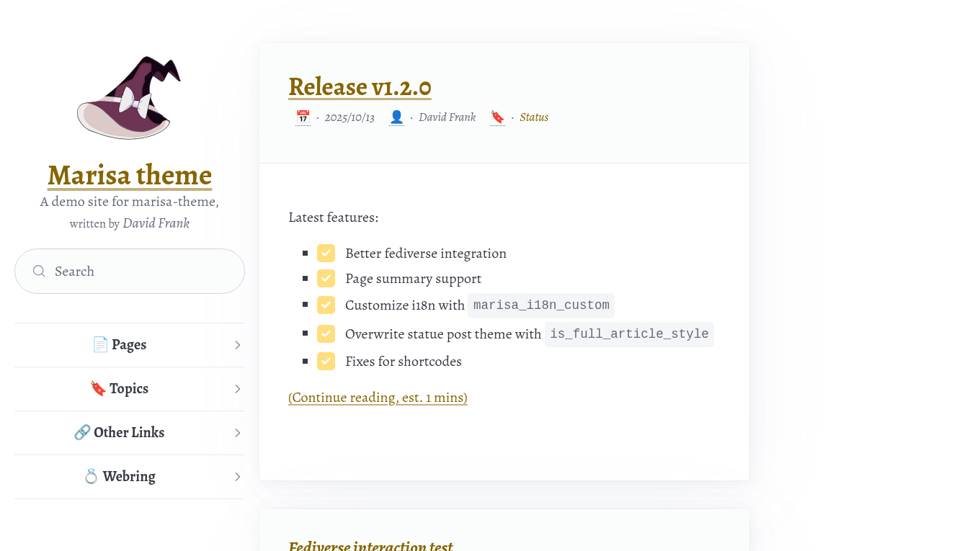The image size is (980, 551).
Task: Select the Topics sidebar entry
Action: (128, 388)
